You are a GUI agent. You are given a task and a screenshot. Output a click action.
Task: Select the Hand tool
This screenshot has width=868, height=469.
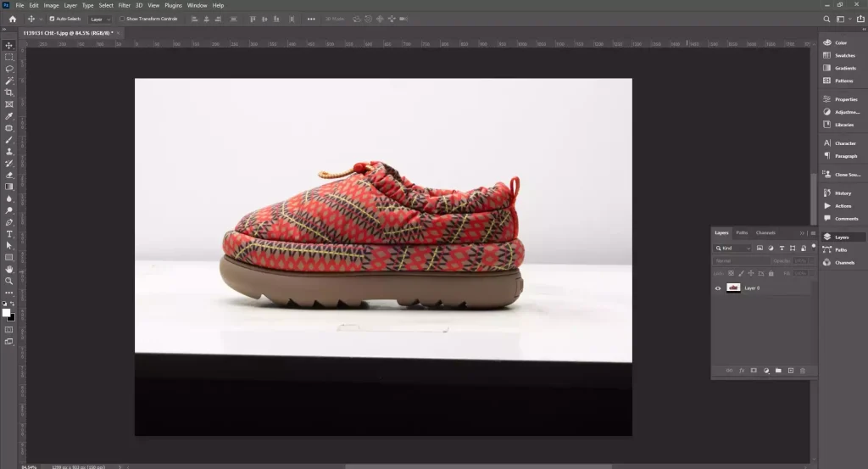9,269
